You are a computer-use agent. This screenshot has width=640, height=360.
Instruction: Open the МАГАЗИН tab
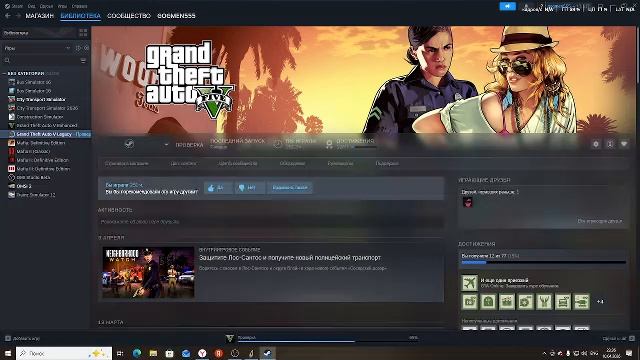pyautogui.click(x=40, y=16)
